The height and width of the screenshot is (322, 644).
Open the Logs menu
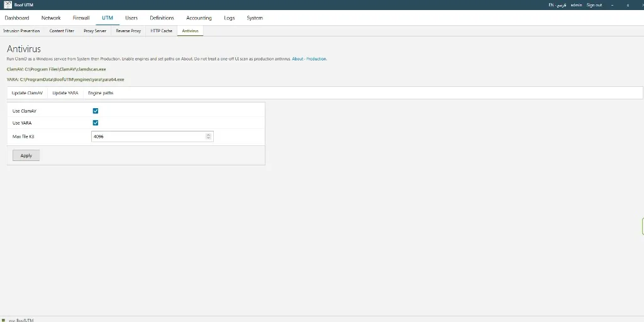[x=229, y=18]
